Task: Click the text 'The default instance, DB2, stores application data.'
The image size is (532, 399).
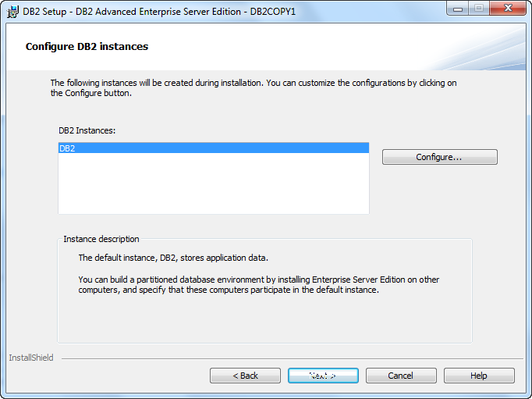Action: [x=173, y=258]
